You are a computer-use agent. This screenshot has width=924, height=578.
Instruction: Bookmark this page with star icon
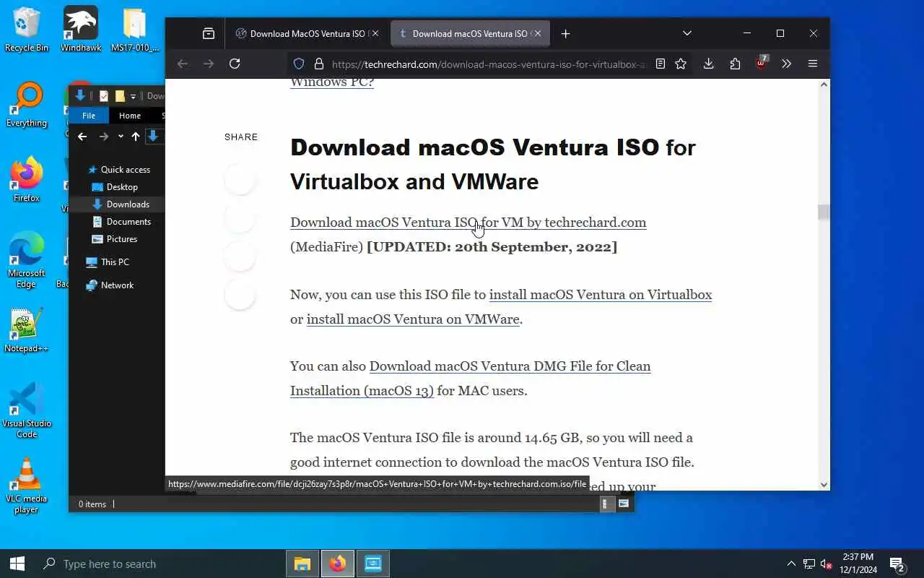click(x=681, y=64)
